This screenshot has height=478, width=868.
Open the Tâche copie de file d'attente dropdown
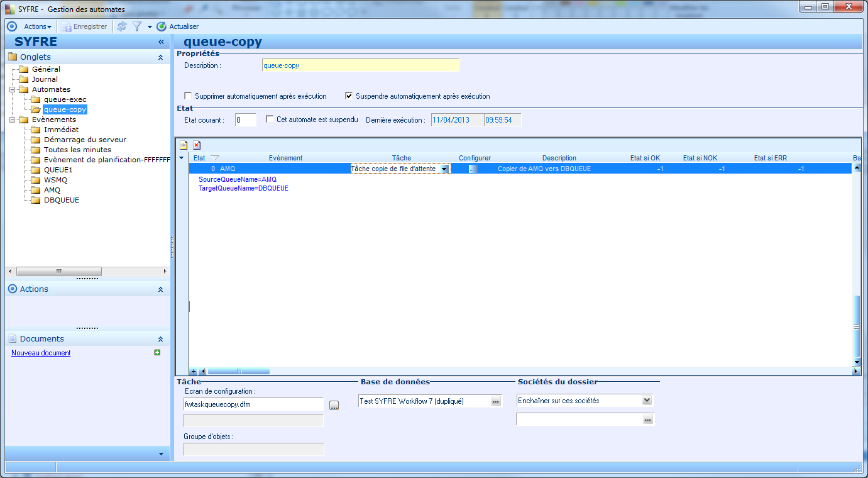click(x=444, y=169)
